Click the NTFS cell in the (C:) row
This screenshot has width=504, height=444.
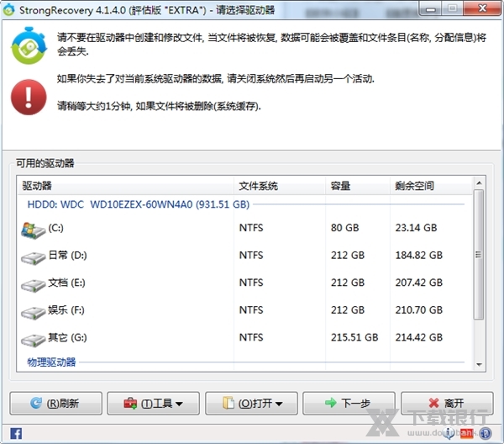251,228
